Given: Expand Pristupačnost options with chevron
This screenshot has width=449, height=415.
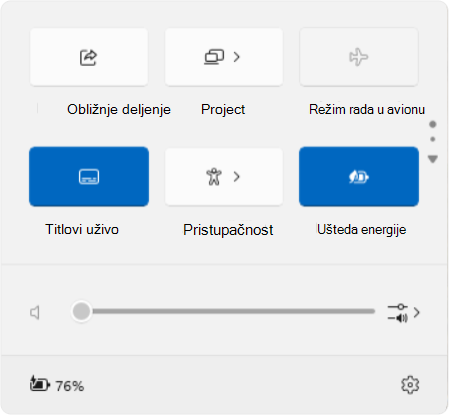Looking at the screenshot, I should click(237, 176).
